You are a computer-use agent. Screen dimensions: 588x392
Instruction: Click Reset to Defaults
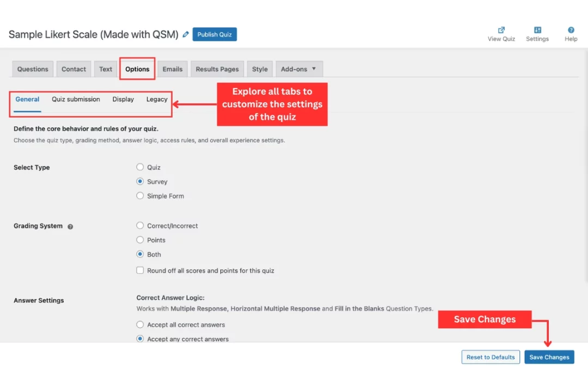[491, 357]
